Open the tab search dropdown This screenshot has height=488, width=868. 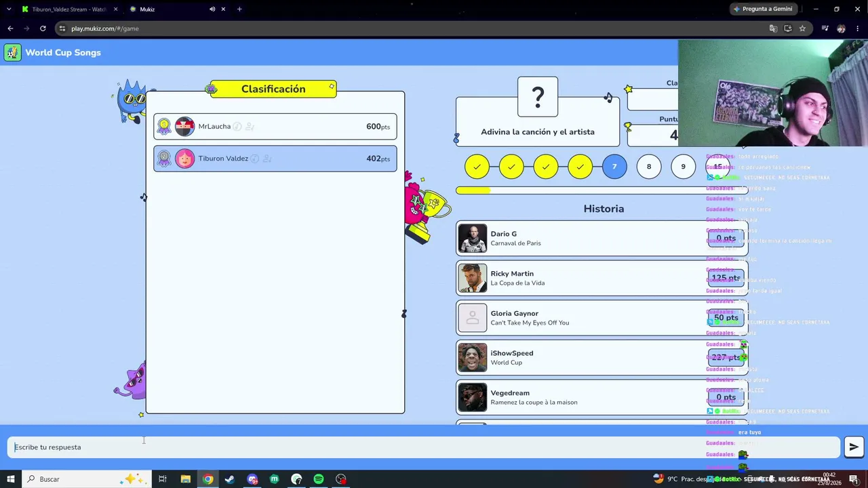(x=9, y=9)
